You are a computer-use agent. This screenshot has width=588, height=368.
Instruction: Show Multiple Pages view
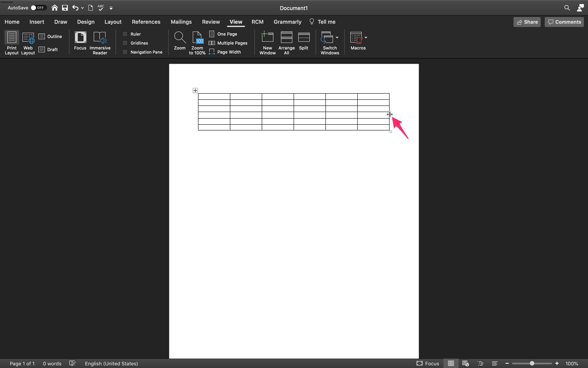click(x=228, y=43)
